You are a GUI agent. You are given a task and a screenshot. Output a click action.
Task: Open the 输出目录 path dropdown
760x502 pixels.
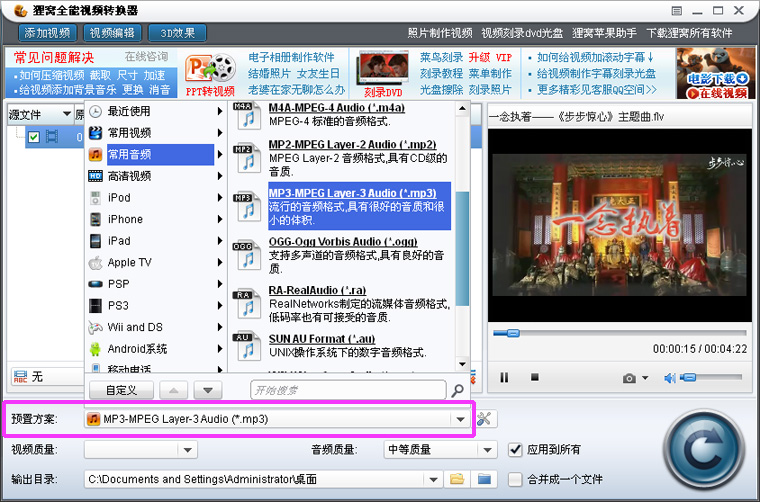[433, 480]
